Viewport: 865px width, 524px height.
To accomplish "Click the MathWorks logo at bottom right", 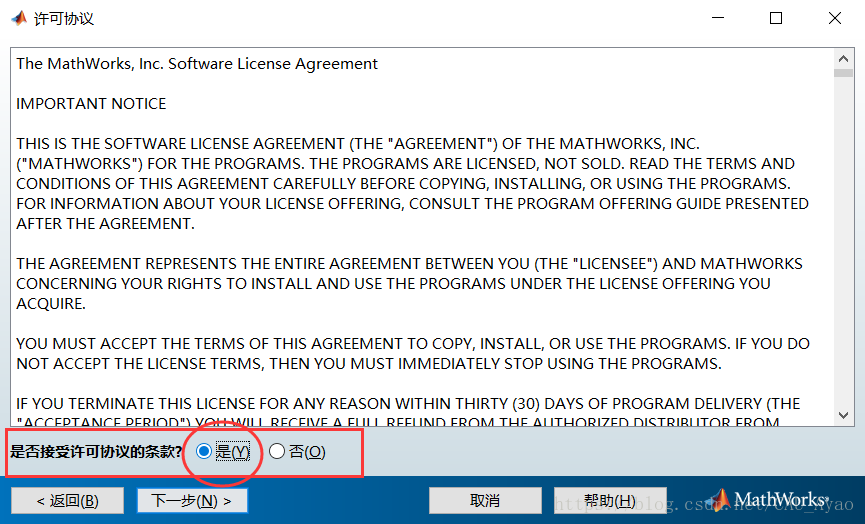I will pos(767,499).
